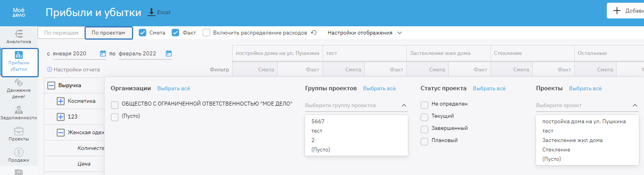Open start date calendar picker
The image size is (644, 175).
point(103,53)
